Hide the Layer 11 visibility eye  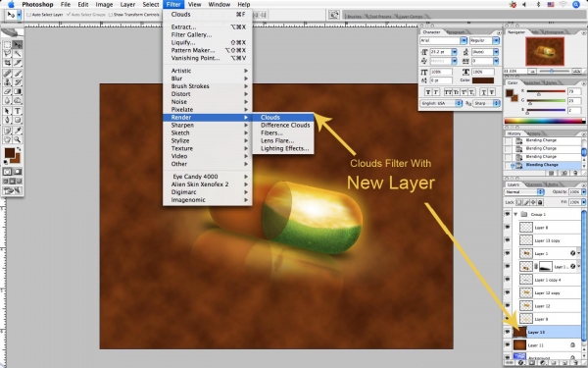[x=507, y=344]
